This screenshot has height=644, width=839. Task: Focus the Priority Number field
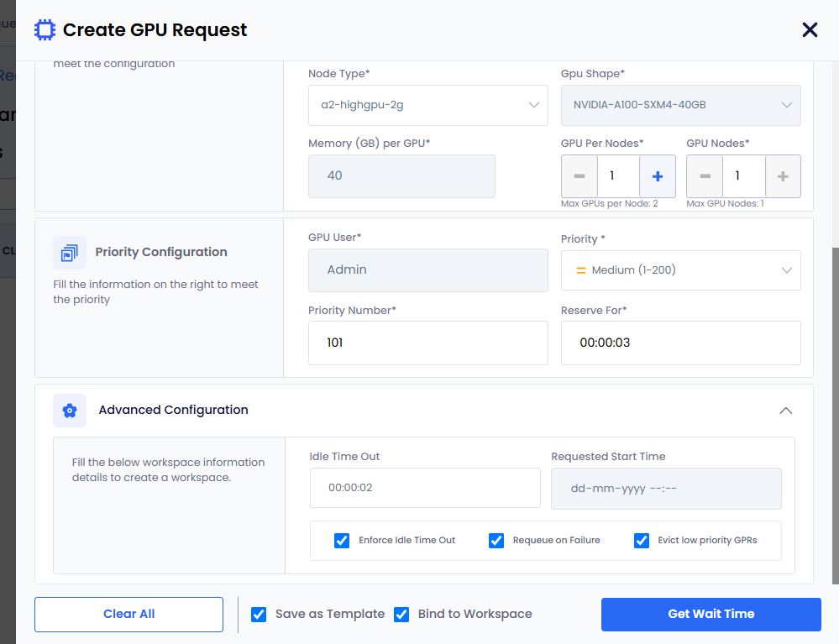point(428,343)
